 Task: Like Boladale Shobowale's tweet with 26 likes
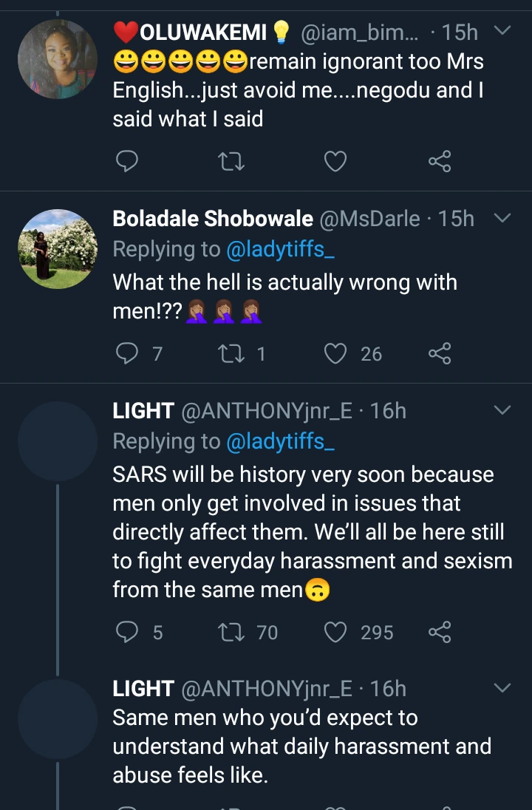tap(335, 354)
